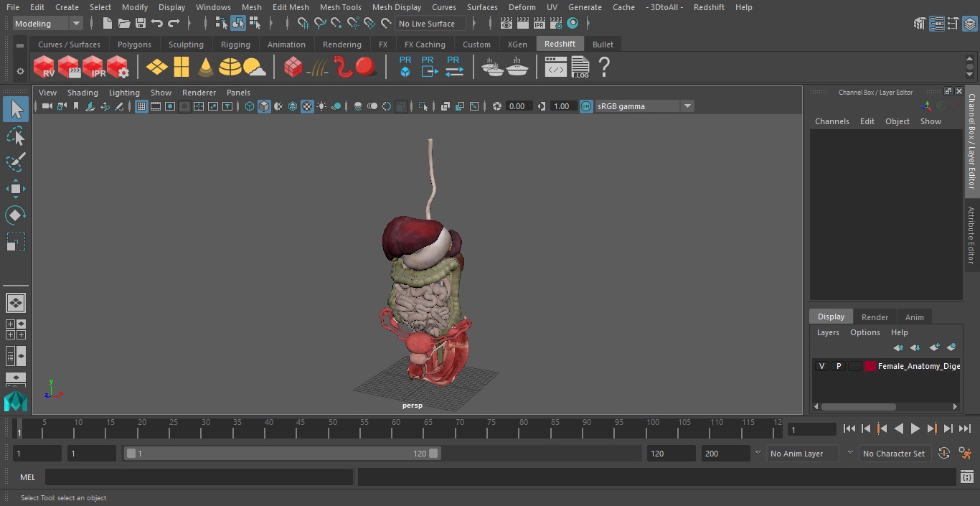
Task: Open the No Live Surface field dropdown
Action: pos(431,24)
